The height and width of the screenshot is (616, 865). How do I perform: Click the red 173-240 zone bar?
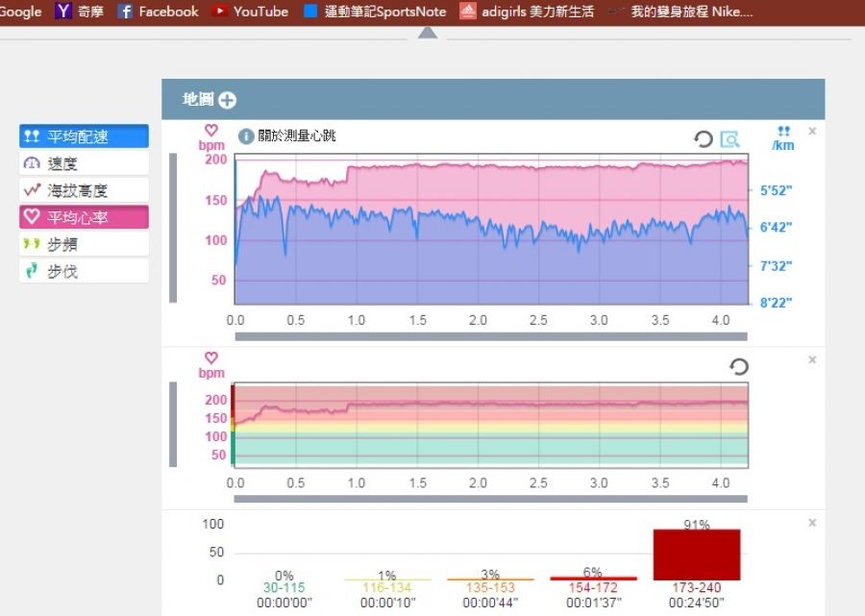click(x=697, y=554)
